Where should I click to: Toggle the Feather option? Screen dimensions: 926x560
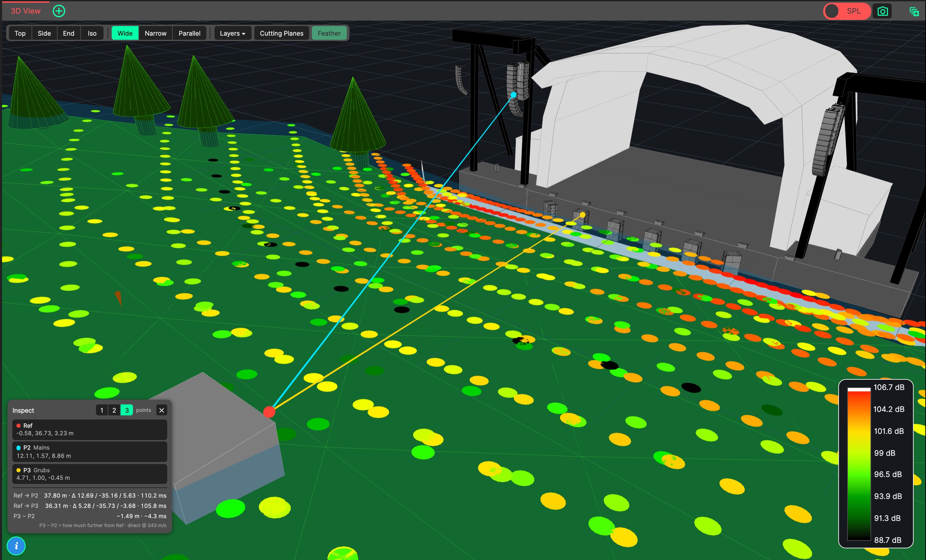[x=329, y=33]
